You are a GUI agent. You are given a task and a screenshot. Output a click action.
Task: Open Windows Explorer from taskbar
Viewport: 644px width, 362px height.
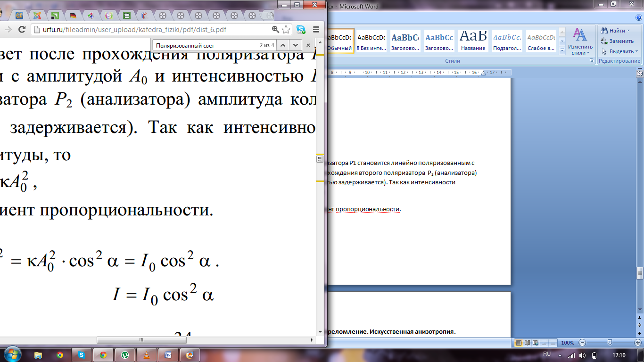[38, 354]
